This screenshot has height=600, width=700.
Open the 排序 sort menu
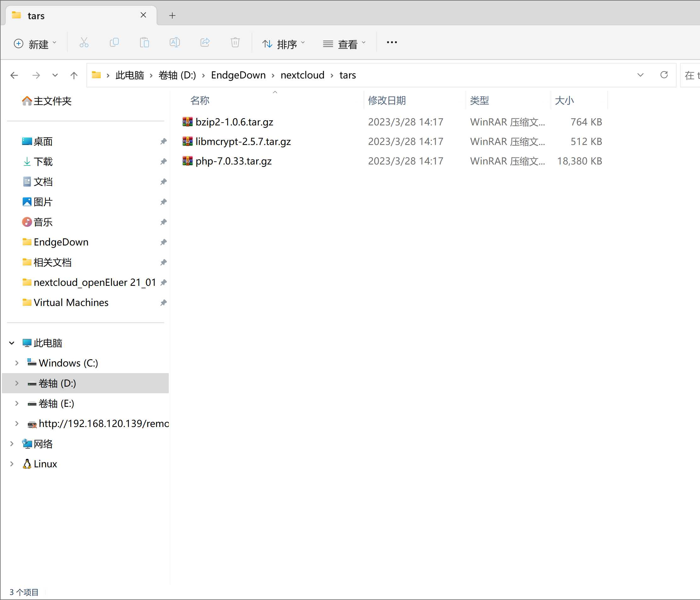tap(283, 44)
